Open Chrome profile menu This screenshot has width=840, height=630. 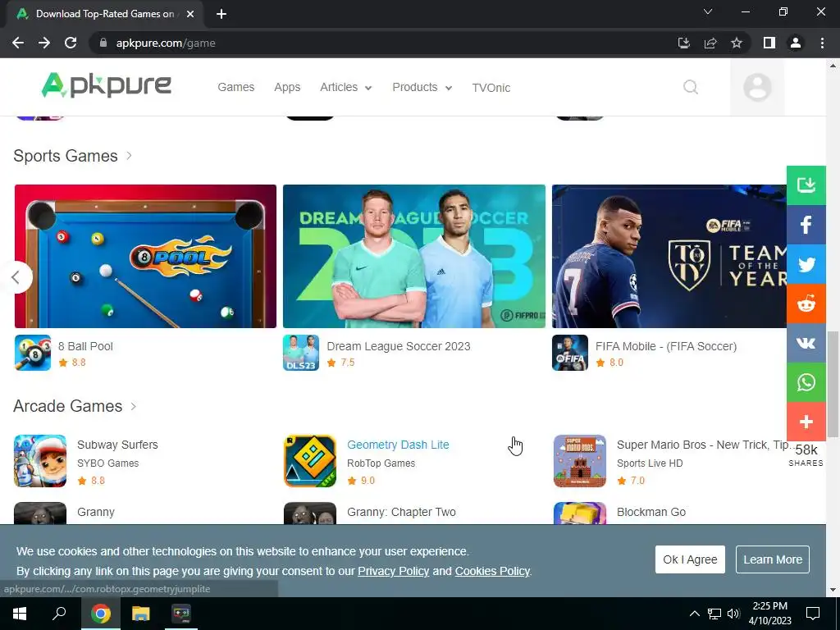click(x=796, y=43)
